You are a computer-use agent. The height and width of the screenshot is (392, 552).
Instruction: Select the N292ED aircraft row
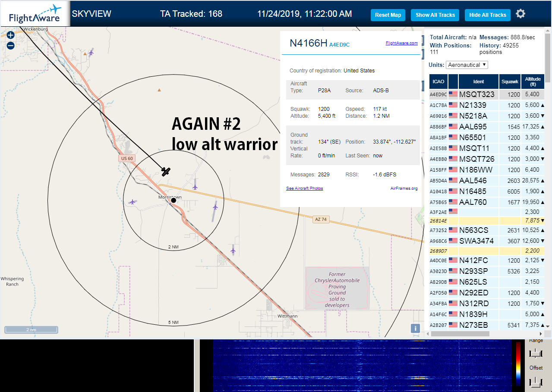487,292
